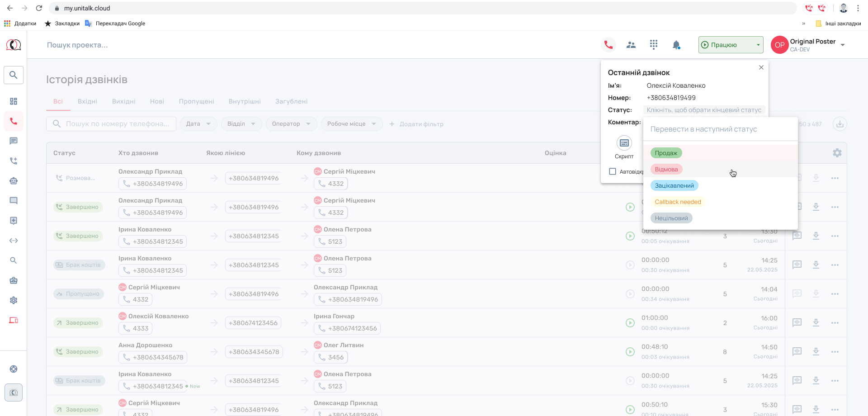The image size is (868, 416).
Task: Select the Відмова status option
Action: point(666,169)
